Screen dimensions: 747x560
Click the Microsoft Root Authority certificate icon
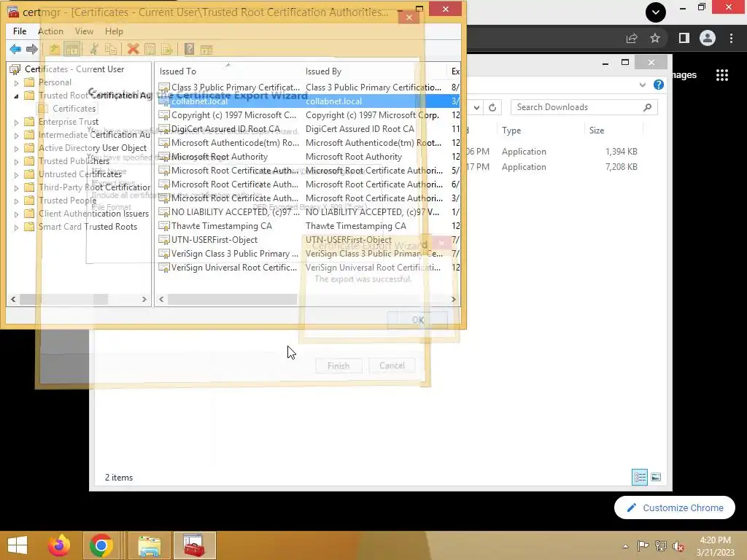164,157
